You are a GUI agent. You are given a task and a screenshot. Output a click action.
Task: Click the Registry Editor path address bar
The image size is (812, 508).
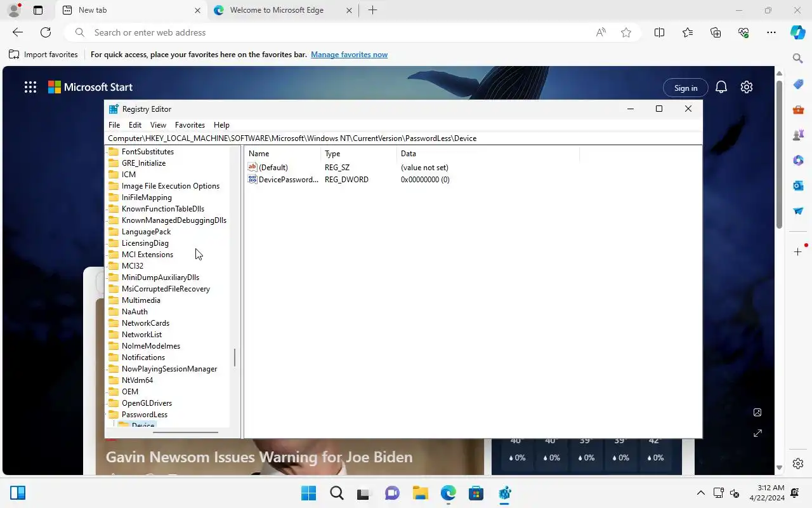coord(404,138)
